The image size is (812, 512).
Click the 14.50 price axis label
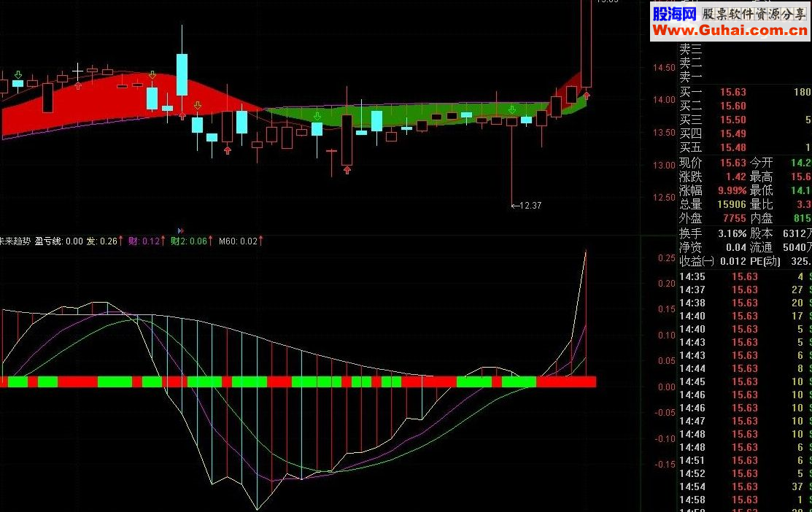click(x=664, y=68)
